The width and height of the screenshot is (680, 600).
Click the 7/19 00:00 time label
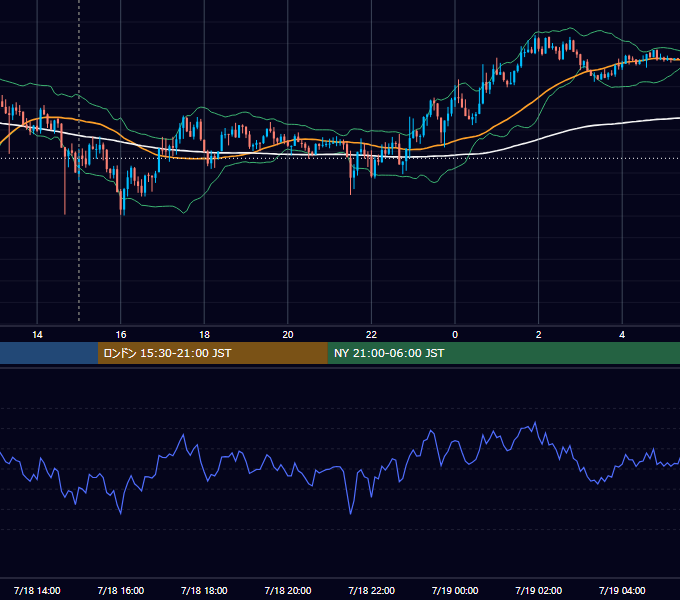coord(455,590)
